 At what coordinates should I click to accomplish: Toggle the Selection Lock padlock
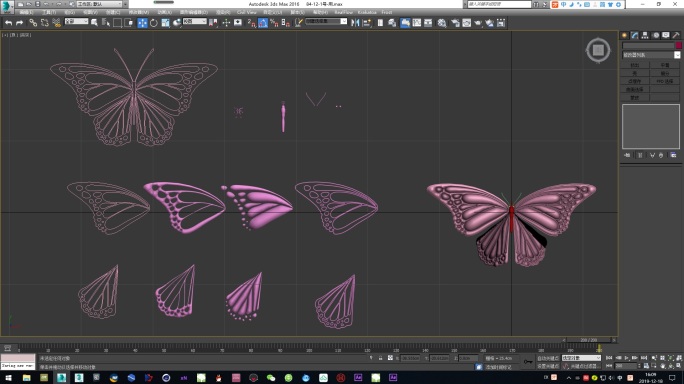[x=380, y=358]
